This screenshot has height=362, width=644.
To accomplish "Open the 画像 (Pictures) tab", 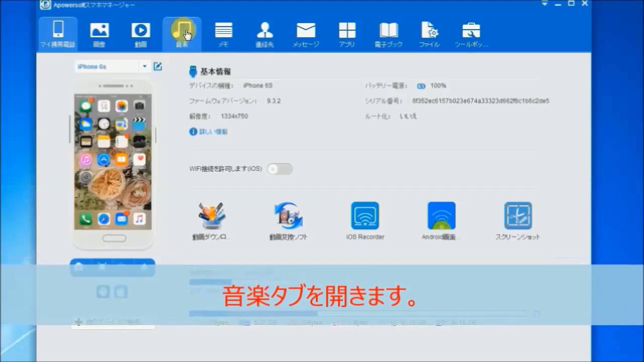I will point(99,34).
